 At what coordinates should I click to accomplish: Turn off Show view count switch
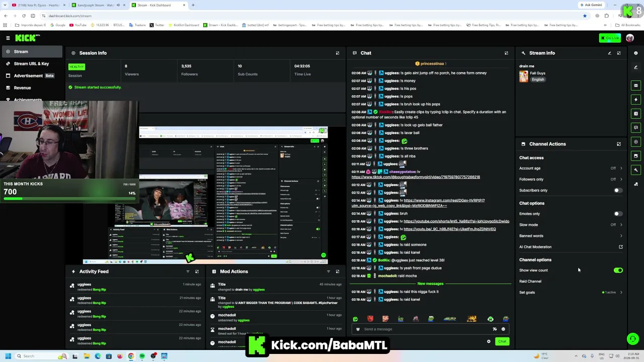618,270
